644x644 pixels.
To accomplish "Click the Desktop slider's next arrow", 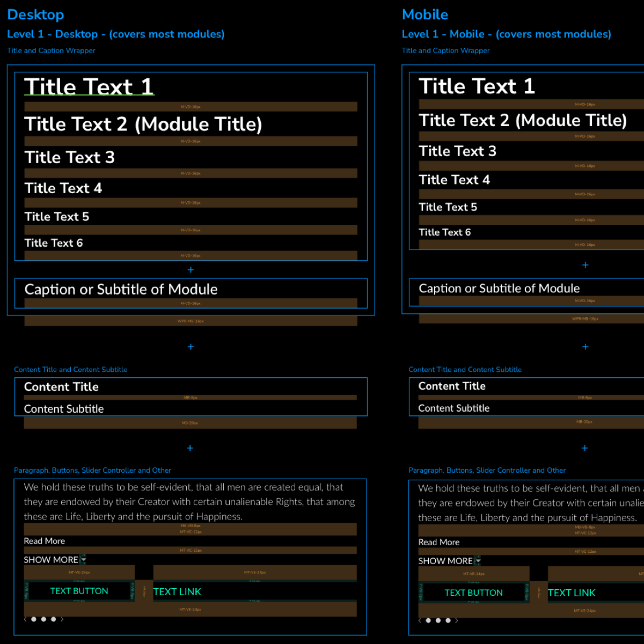I will pos(62,619).
